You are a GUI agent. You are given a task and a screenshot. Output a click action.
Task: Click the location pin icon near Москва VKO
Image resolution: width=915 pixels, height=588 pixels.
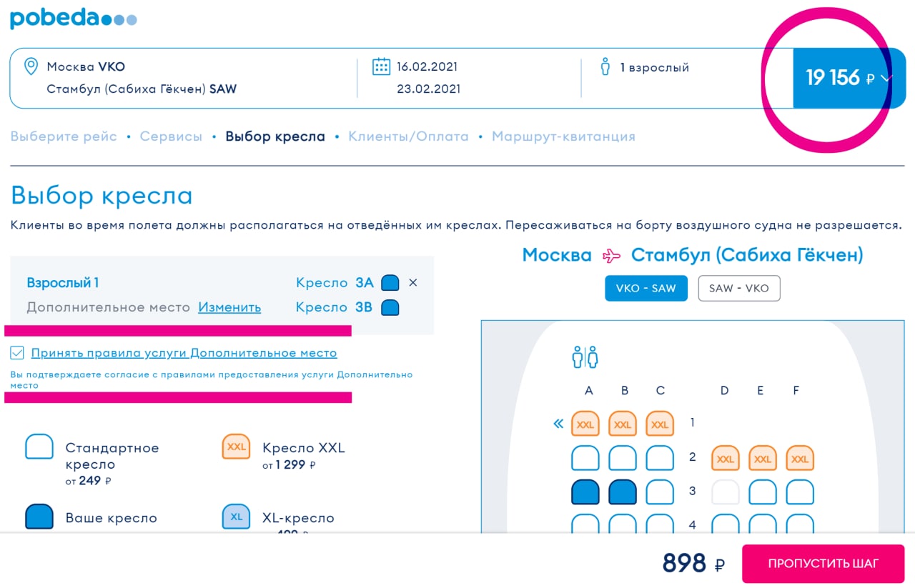click(x=31, y=67)
